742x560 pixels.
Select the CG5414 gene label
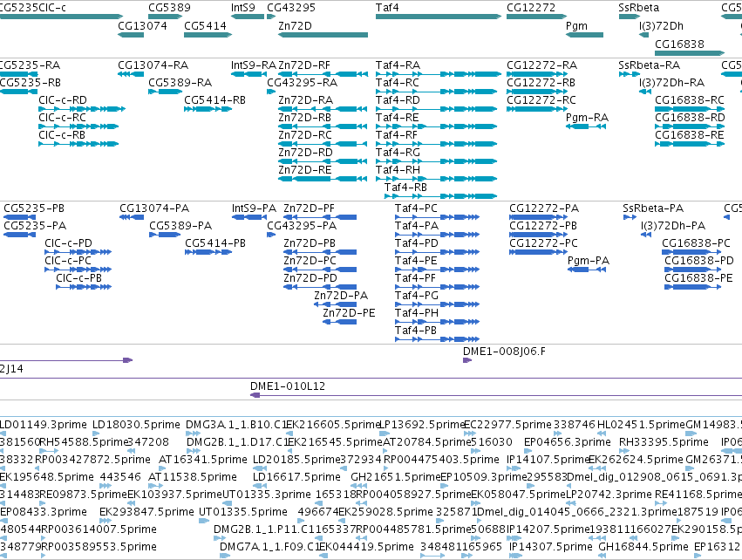(x=205, y=25)
